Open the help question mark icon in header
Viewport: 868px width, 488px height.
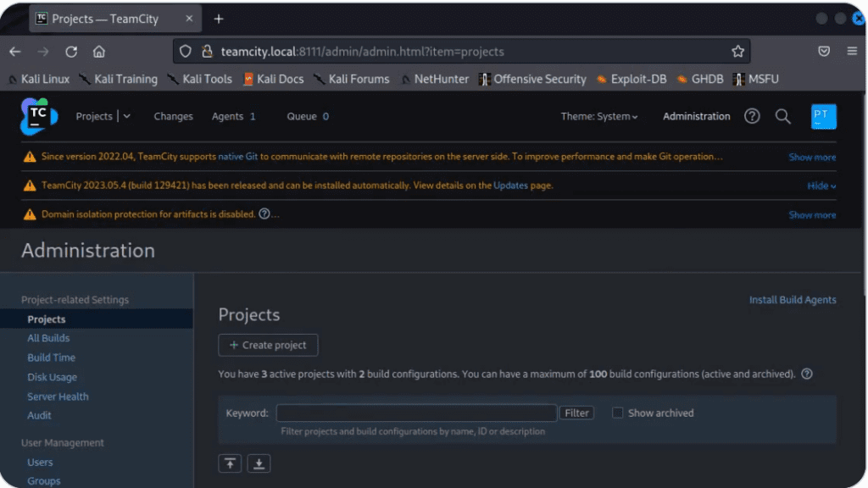pos(752,116)
